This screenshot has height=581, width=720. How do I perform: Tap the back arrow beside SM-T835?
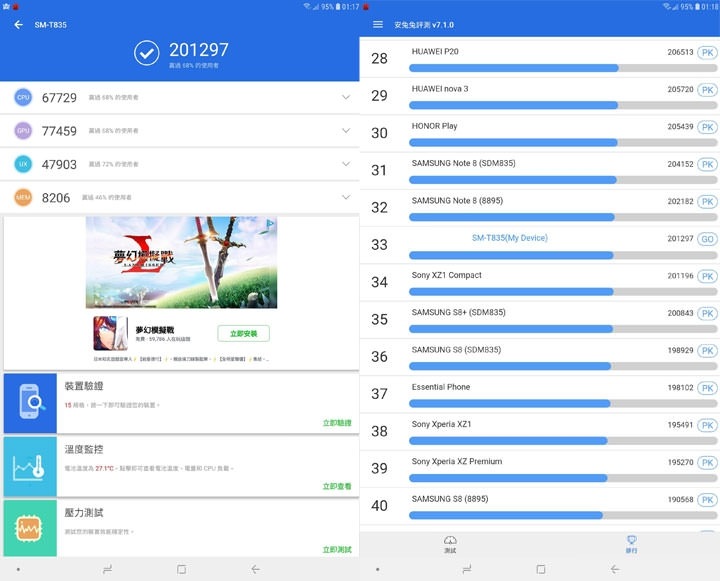pos(18,25)
